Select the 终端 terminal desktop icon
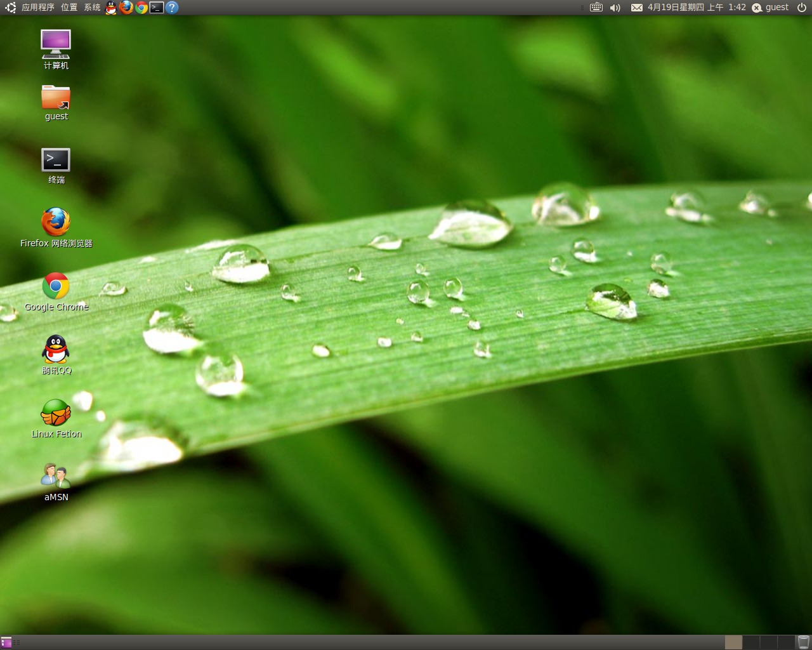812x650 pixels. pyautogui.click(x=56, y=166)
